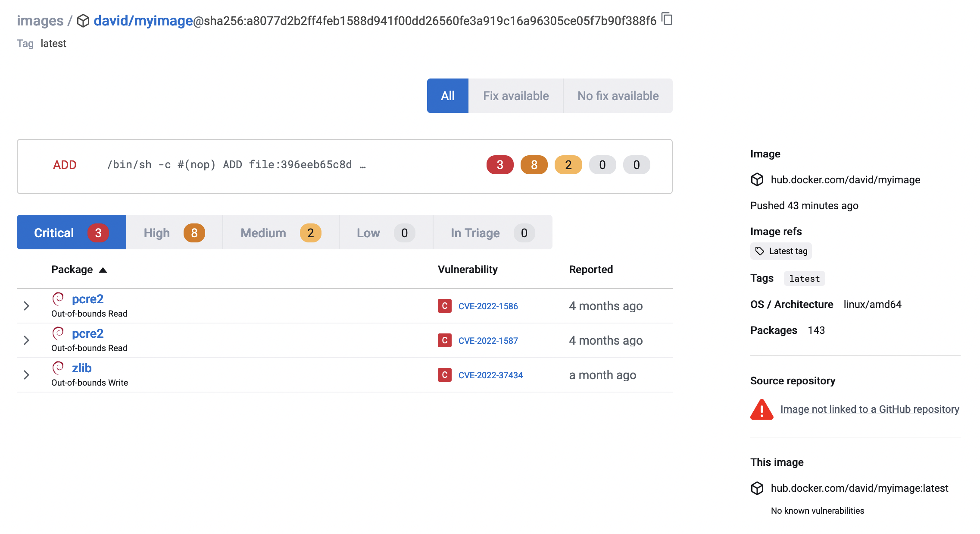Click the Debian swirl icon for CVE-2022-1587

coord(58,333)
